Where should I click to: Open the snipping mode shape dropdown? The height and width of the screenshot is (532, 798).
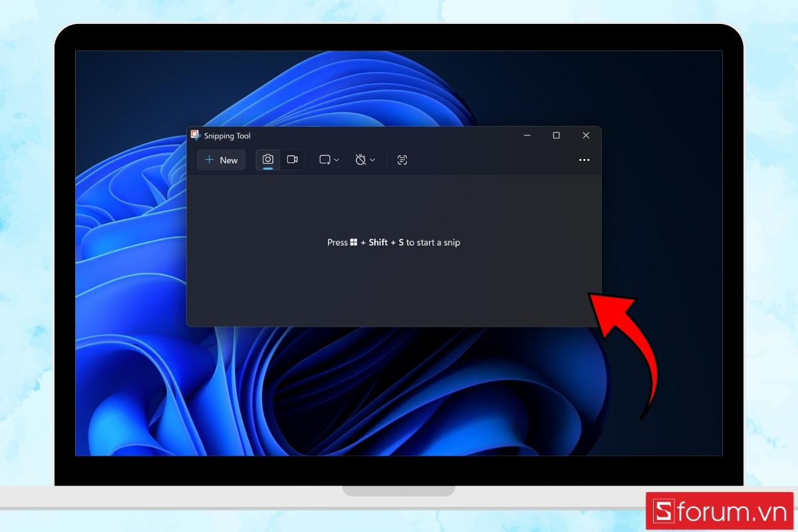coord(329,160)
